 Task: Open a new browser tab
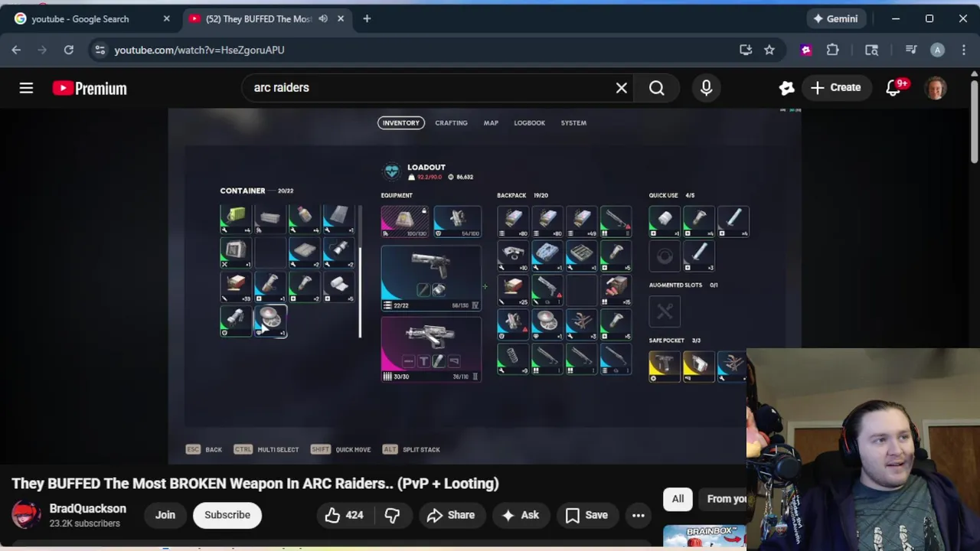[367, 19]
